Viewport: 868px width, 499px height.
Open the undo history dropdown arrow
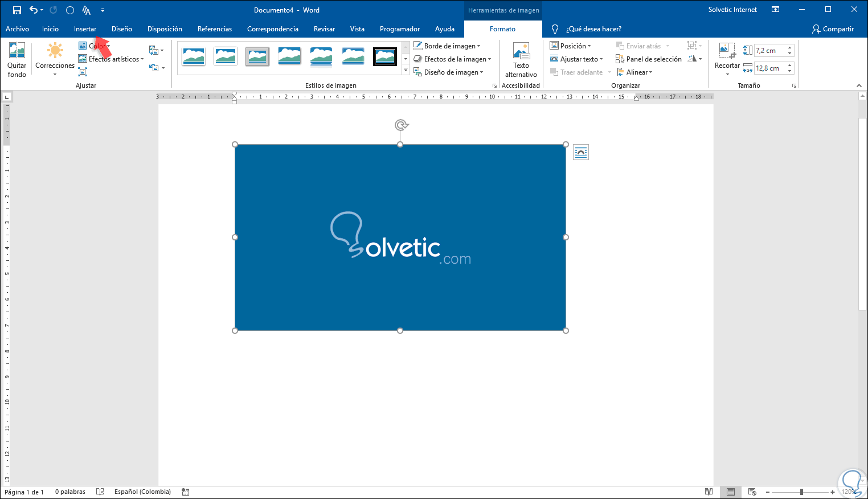click(x=42, y=10)
